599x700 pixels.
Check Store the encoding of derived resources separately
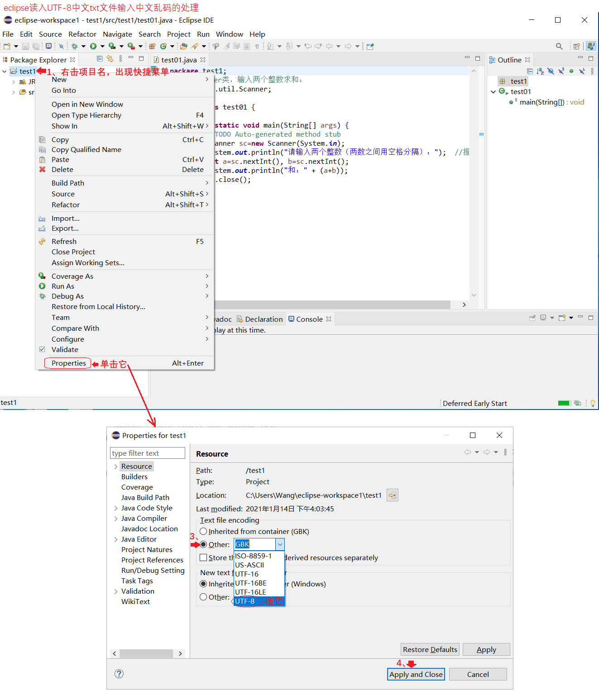[x=203, y=557]
